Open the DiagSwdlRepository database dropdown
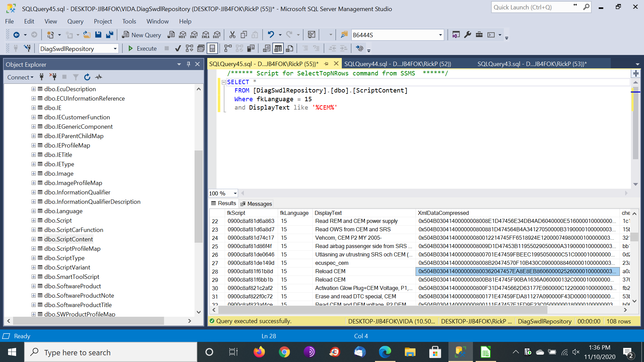644x362 pixels. [115, 49]
